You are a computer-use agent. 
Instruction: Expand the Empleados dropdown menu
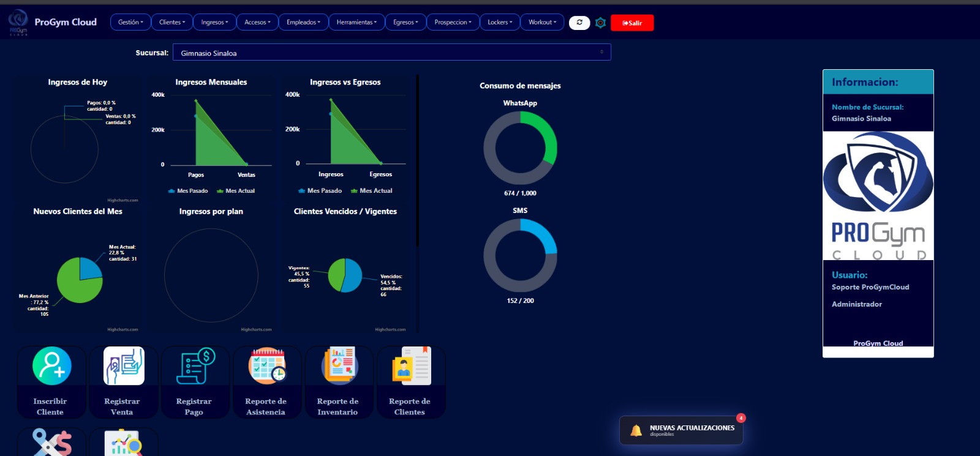click(303, 22)
